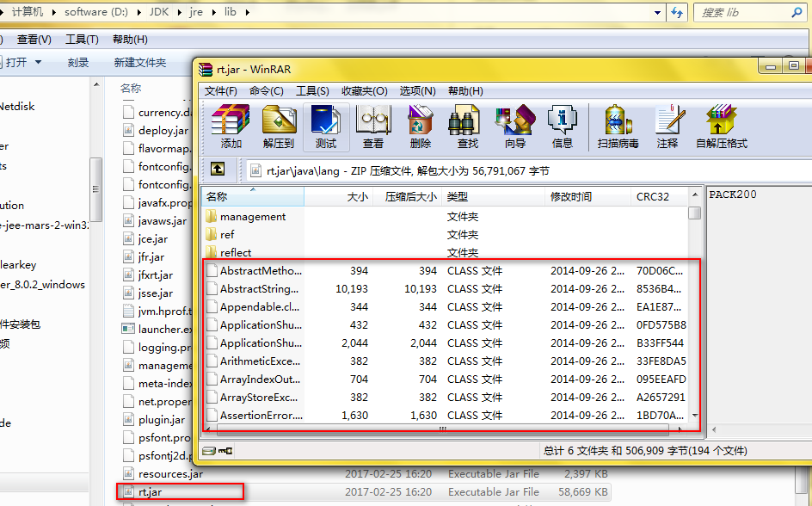Click the WinRAR file list vertical scrollbar thumb
Screen dimensions: 812x506
point(695,213)
